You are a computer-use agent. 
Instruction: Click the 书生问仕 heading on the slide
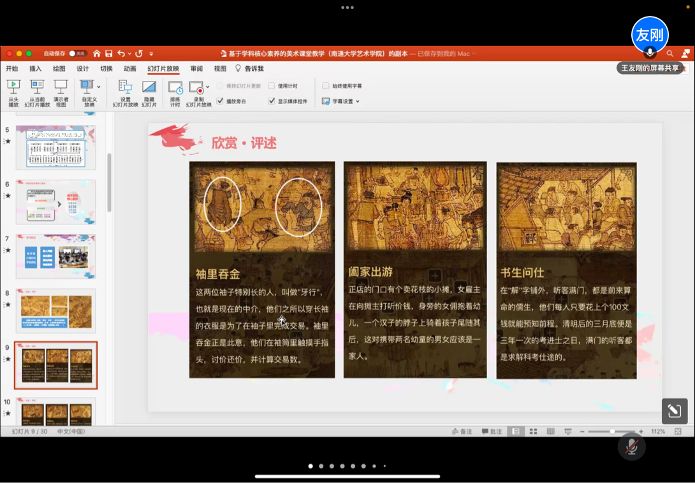pos(522,273)
